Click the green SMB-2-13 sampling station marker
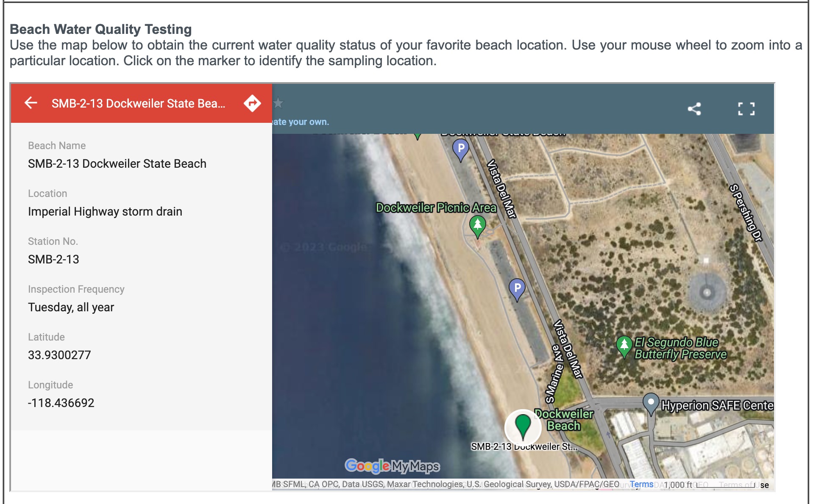The width and height of the screenshot is (813, 504). point(523,426)
